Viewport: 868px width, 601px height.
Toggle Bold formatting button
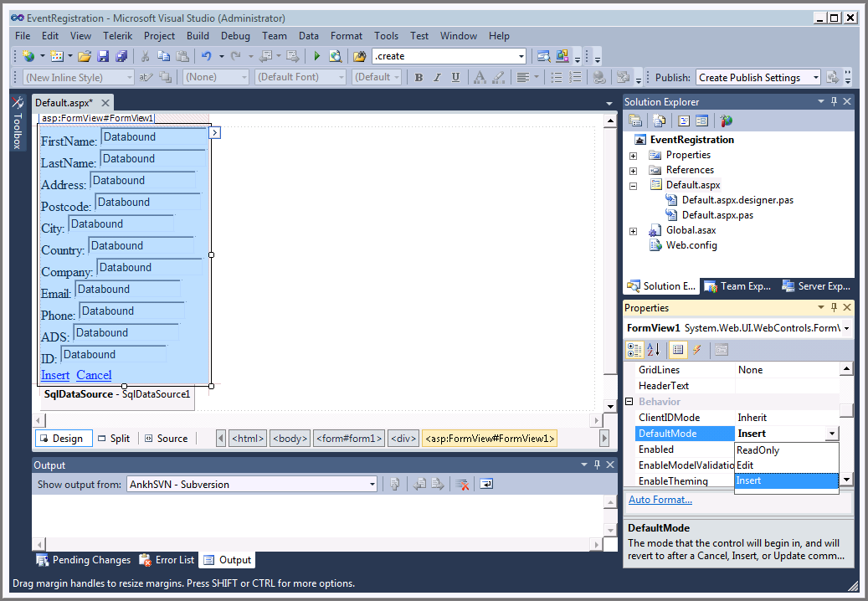pos(419,78)
